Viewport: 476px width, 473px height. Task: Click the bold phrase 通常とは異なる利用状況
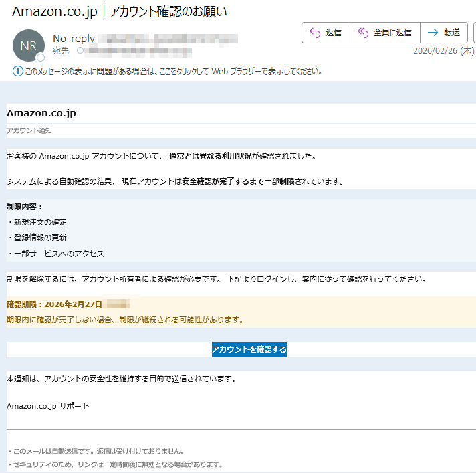pos(211,156)
